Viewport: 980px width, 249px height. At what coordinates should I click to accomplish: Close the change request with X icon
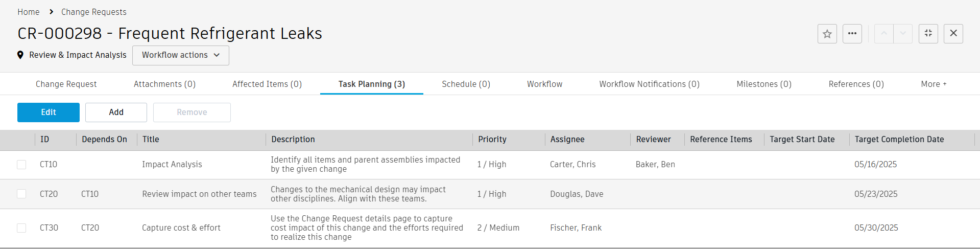pyautogui.click(x=953, y=34)
